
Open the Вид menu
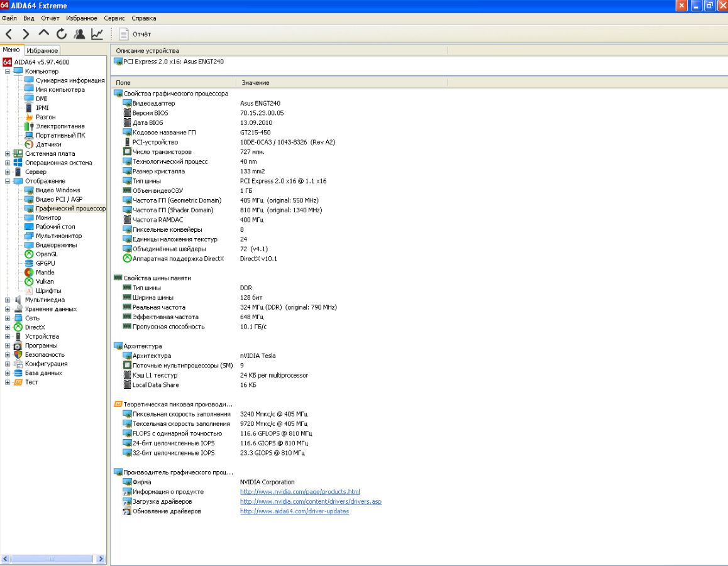coord(29,19)
